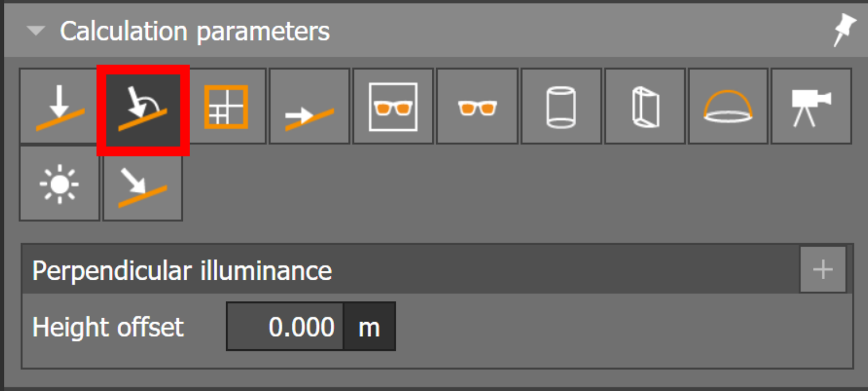
Task: Select the semi-cylindrical illuminance icon
Action: (x=645, y=106)
